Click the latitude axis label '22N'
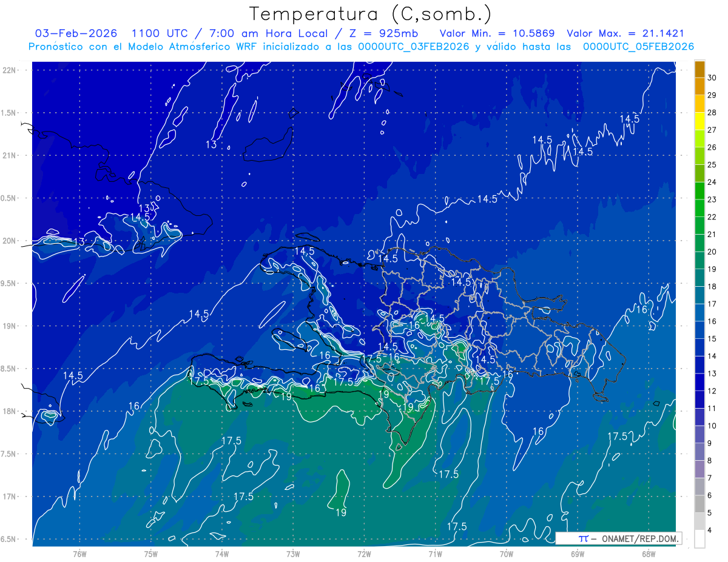The height and width of the screenshot is (562, 728). (x=10, y=70)
